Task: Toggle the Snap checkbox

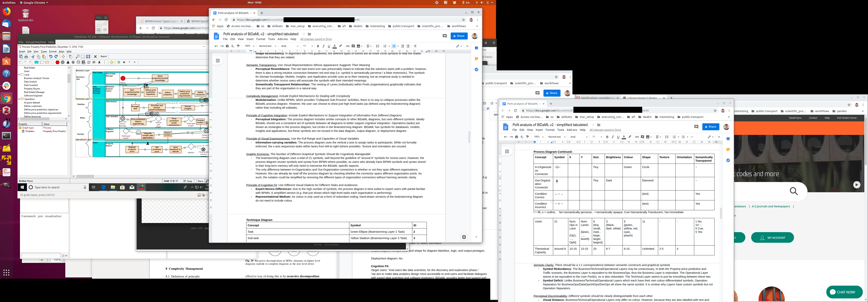Action: point(185,181)
